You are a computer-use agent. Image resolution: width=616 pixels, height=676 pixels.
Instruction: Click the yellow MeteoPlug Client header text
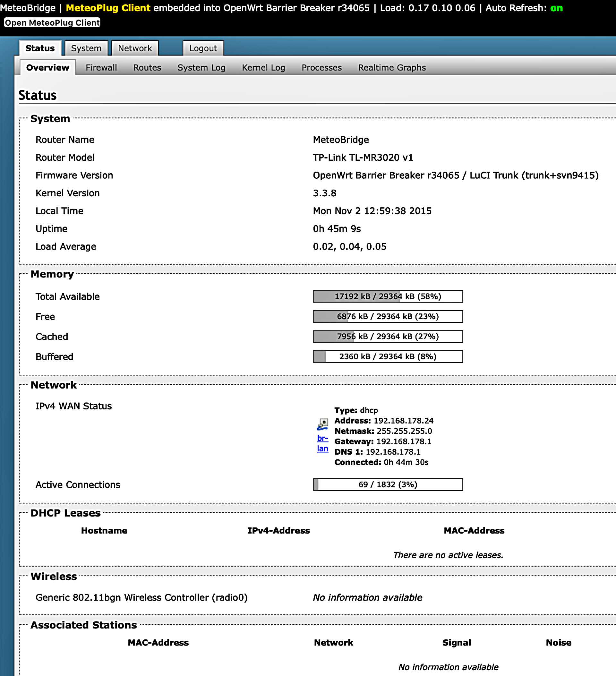pos(108,8)
